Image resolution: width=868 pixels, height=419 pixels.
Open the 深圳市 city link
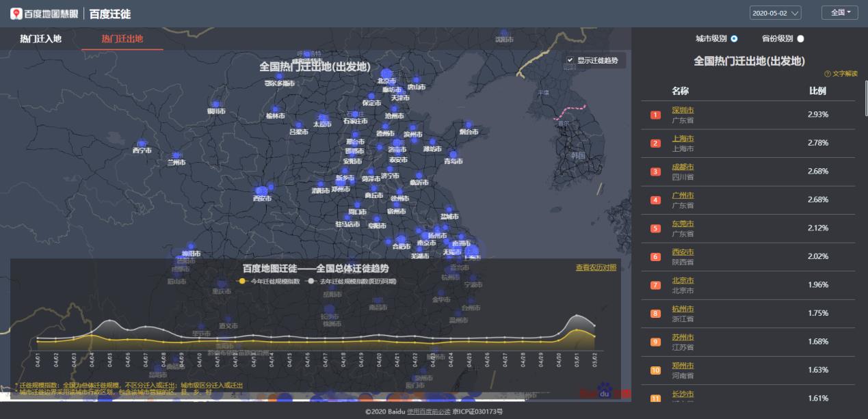(x=681, y=109)
